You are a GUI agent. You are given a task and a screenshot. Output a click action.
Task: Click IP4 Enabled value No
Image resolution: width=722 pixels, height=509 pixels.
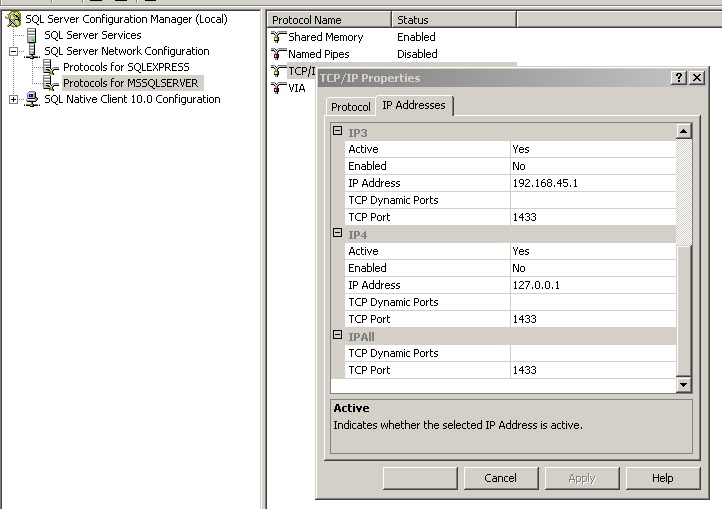coord(593,268)
